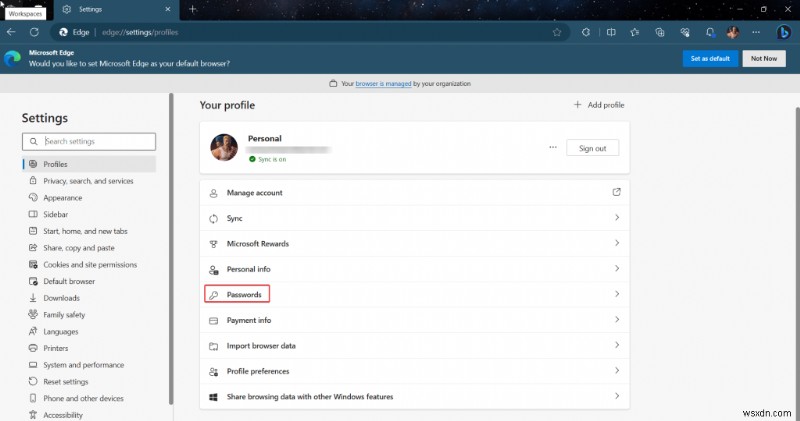Close the Settings tab
The width and height of the screenshot is (800, 421).
click(x=168, y=9)
